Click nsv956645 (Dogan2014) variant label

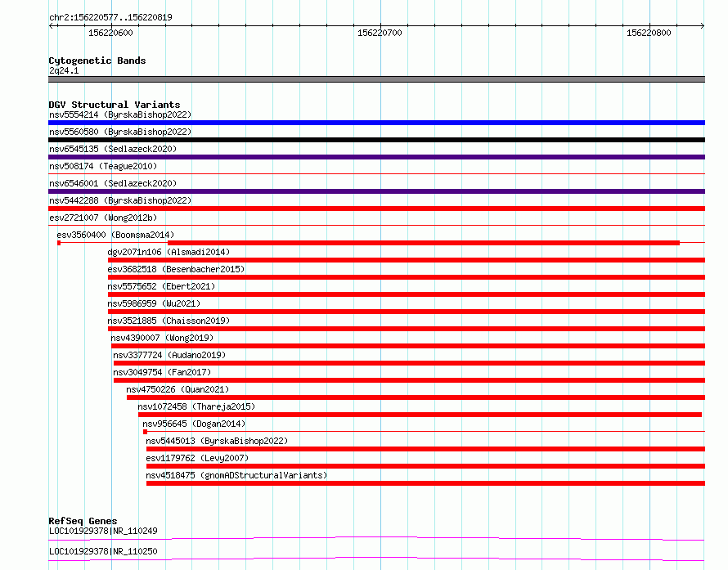194,424
